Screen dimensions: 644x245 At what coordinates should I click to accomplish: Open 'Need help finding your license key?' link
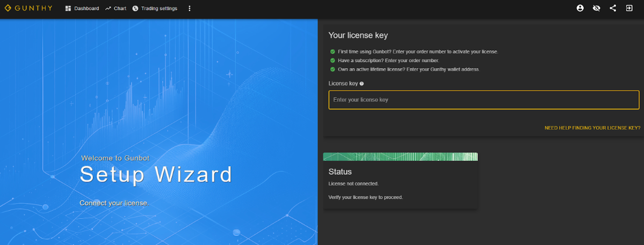tap(592, 128)
